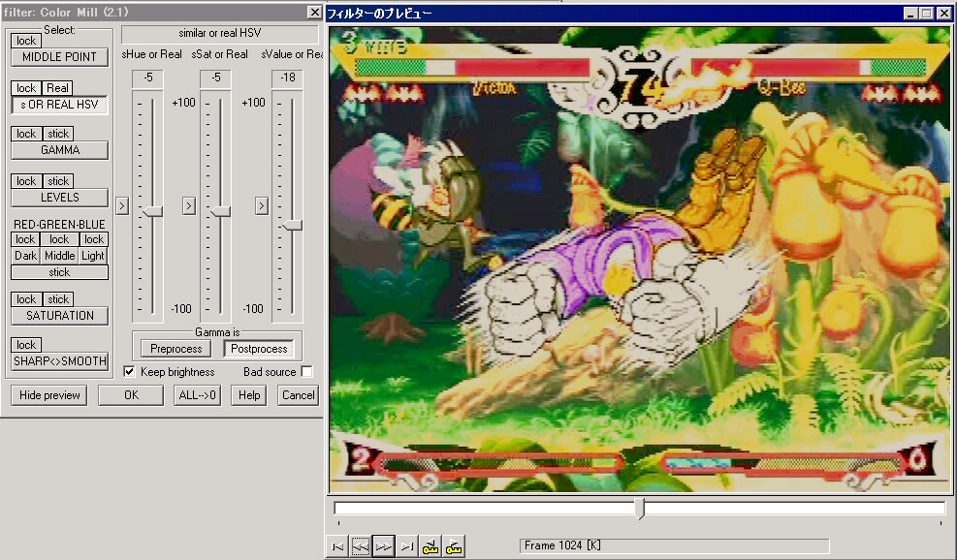
Task: Jump to the start frame in preview
Action: [x=336, y=546]
